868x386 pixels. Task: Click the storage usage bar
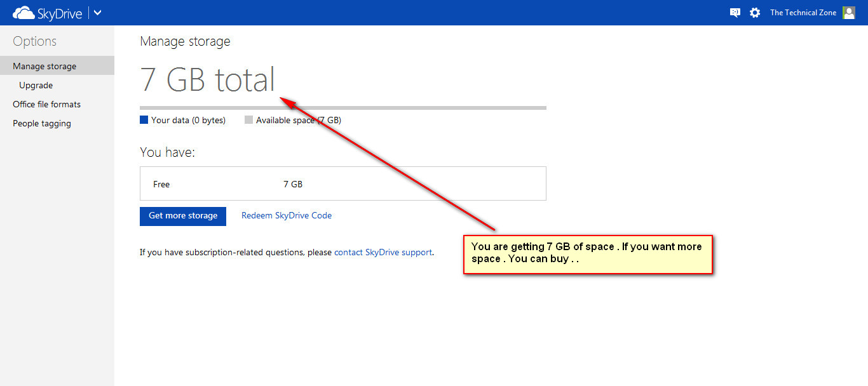tap(343, 108)
